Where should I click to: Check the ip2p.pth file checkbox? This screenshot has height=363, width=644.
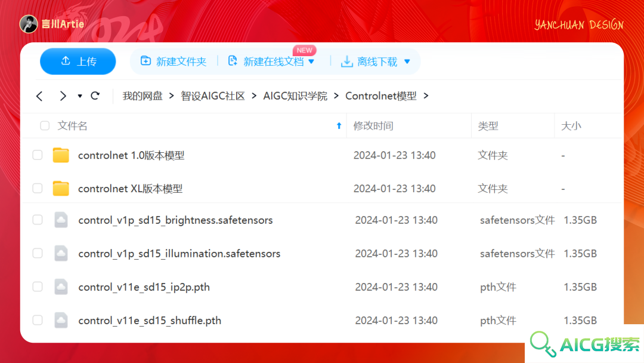(38, 287)
